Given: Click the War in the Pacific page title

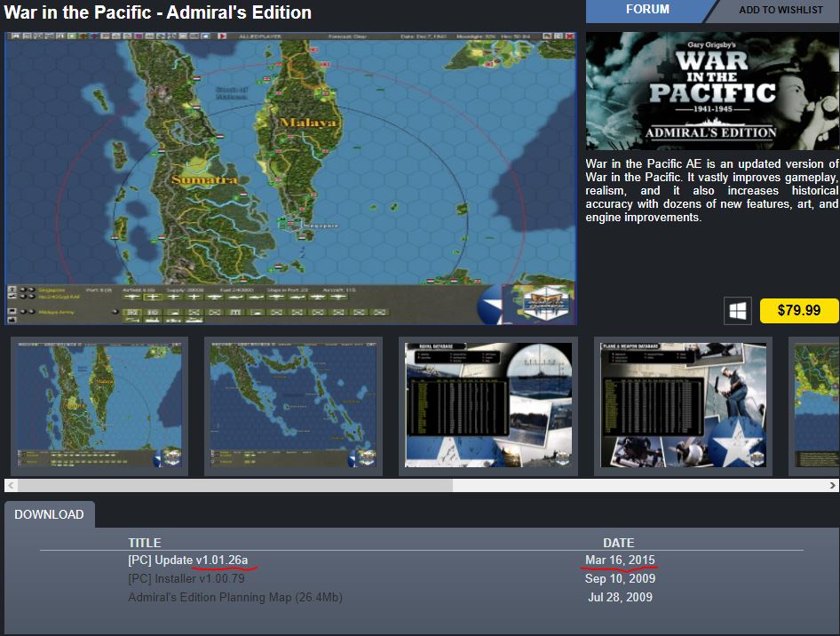Looking at the screenshot, I should click(157, 12).
